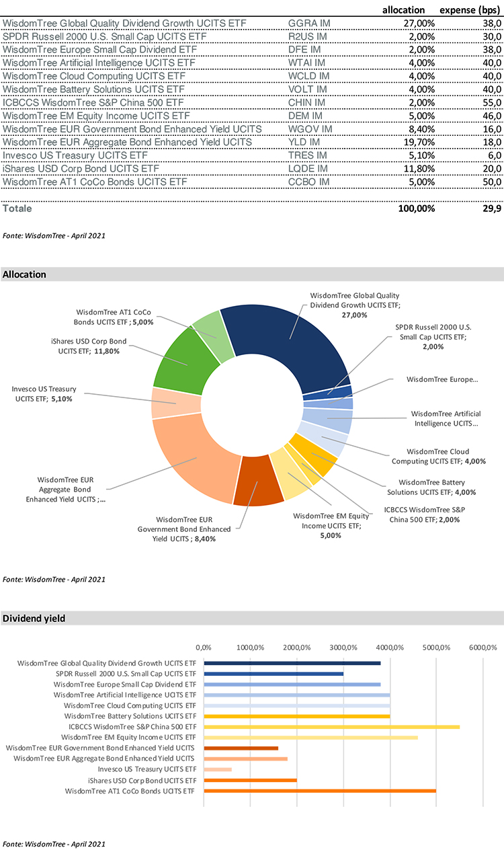Select the SPDR Russell 2000 dividend yield bar
The image size is (504, 850).
tap(273, 673)
